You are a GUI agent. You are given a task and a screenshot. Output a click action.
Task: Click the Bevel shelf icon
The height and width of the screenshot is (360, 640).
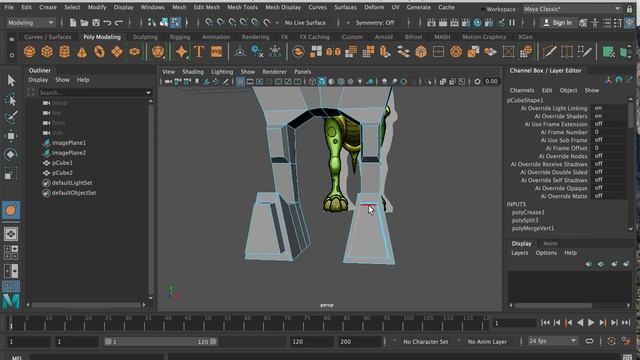click(421, 52)
